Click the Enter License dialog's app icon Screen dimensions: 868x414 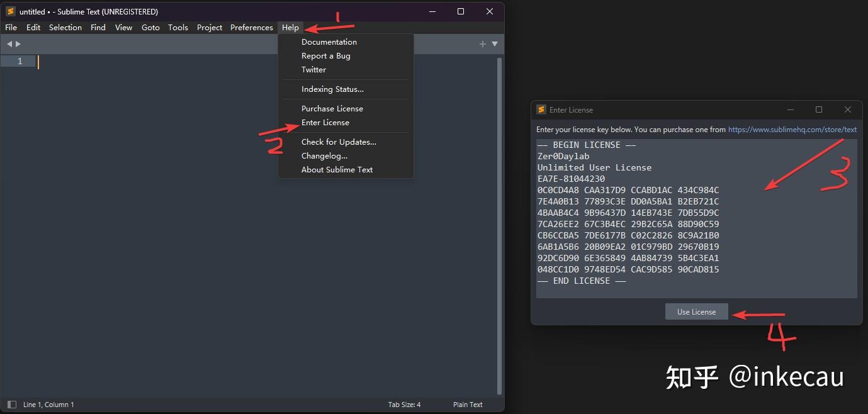tap(541, 109)
